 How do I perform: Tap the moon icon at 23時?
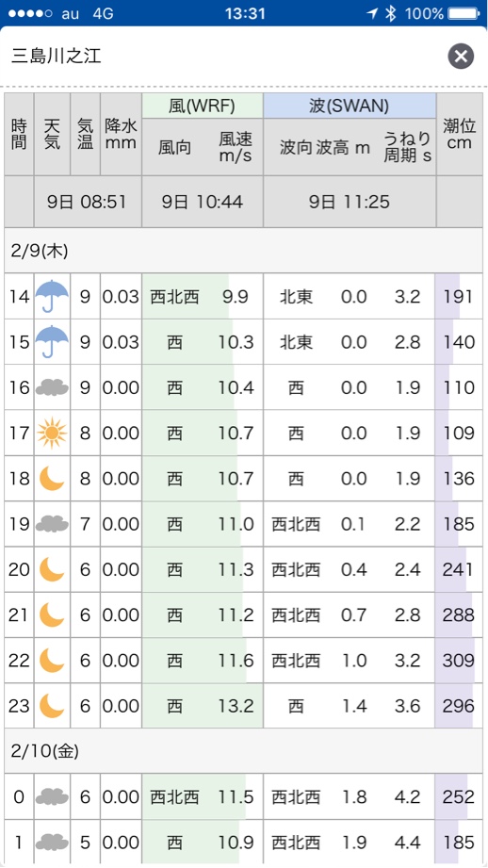pyautogui.click(x=52, y=706)
